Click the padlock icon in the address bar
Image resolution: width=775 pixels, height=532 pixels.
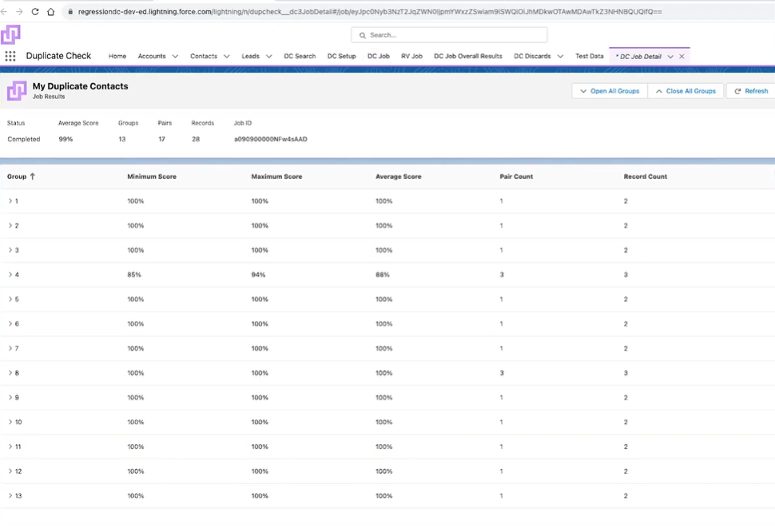point(71,12)
